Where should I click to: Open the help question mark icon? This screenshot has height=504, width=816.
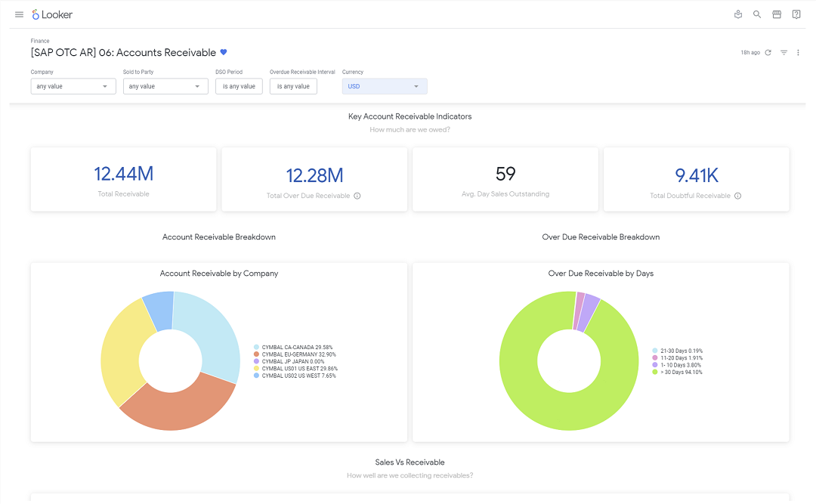[796, 14]
